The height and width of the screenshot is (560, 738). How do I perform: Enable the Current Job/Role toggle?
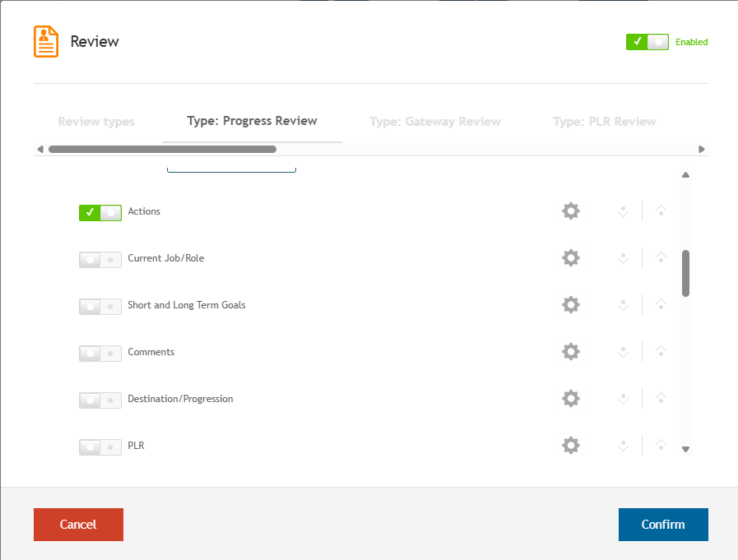pos(100,259)
